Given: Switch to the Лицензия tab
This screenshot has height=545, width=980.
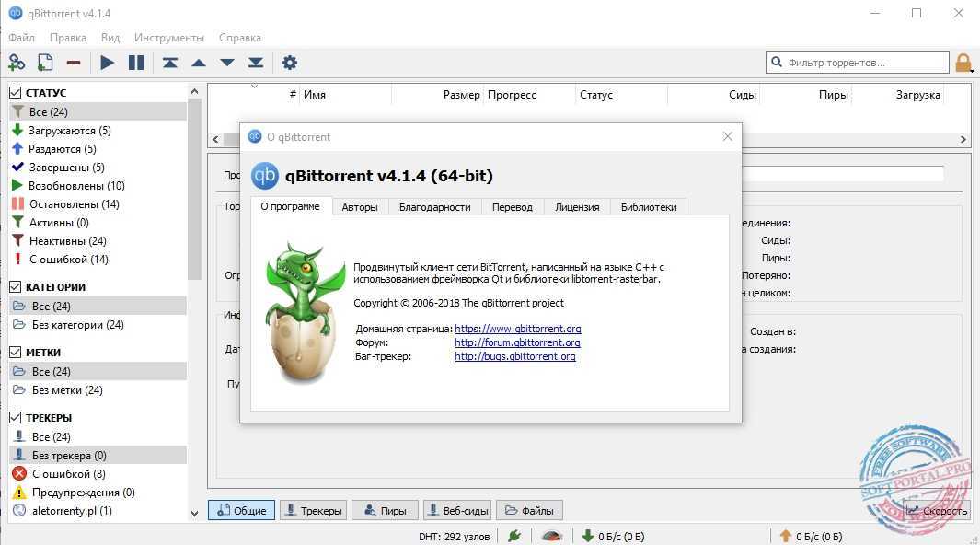Looking at the screenshot, I should click(577, 207).
